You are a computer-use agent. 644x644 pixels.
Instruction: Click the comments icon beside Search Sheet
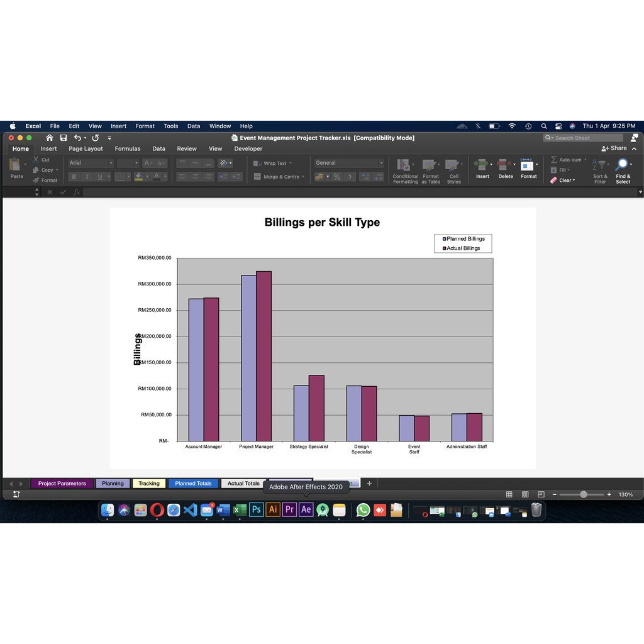(634, 138)
